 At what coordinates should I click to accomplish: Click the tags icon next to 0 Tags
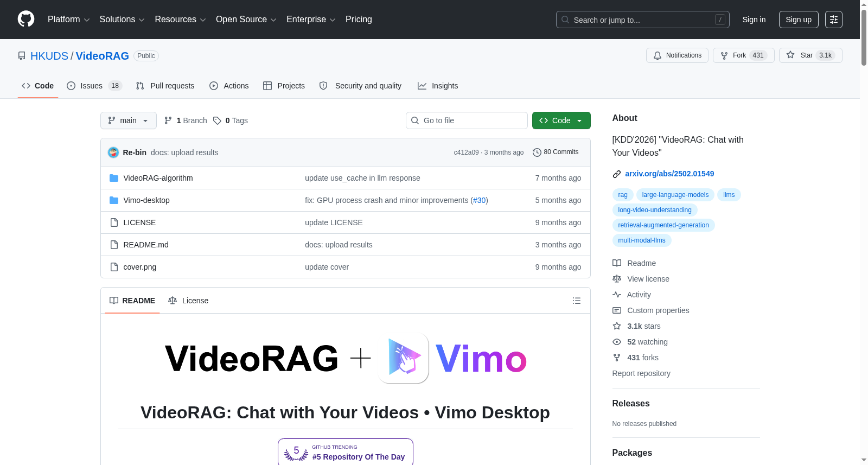pyautogui.click(x=217, y=120)
